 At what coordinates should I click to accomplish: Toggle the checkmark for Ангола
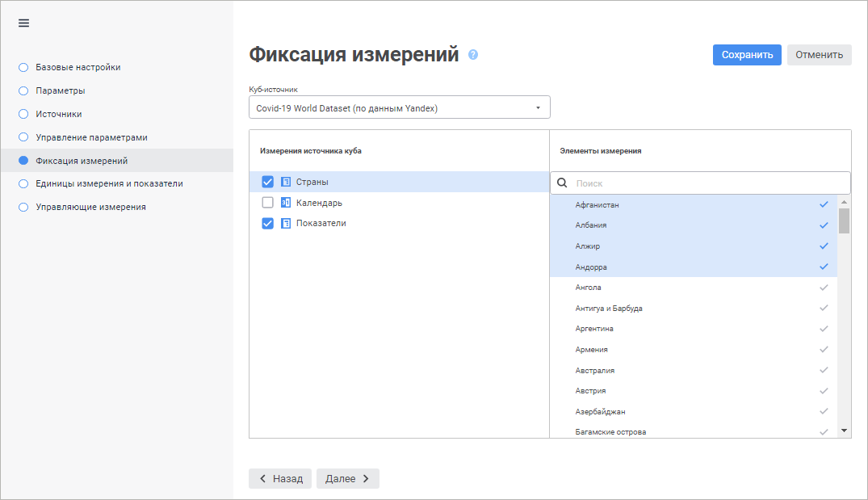tap(824, 288)
